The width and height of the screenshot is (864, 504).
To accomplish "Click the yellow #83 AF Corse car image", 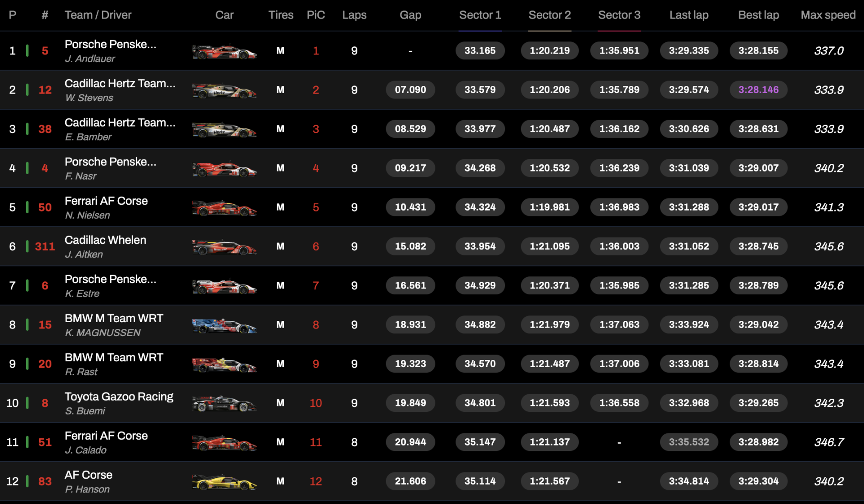I will (x=224, y=482).
